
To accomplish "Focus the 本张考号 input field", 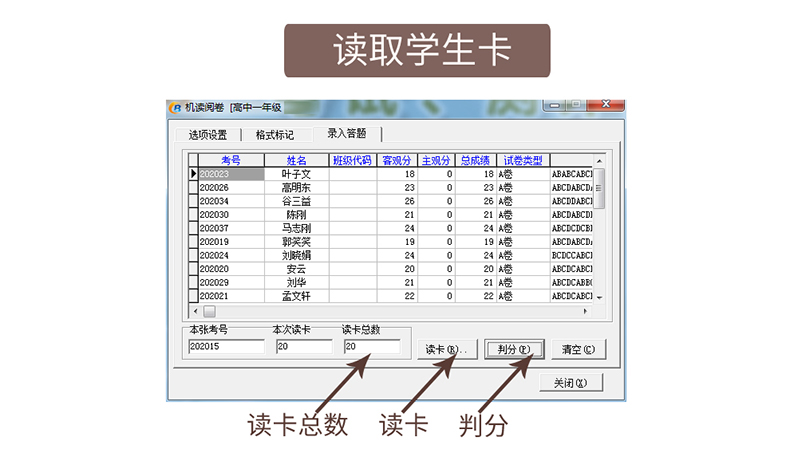I will 226,347.
